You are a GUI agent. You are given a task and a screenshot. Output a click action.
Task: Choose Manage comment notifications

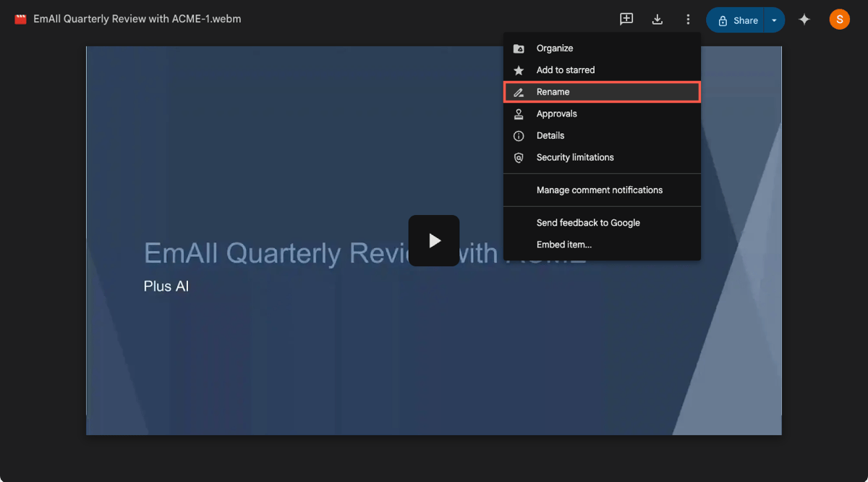coord(602,190)
